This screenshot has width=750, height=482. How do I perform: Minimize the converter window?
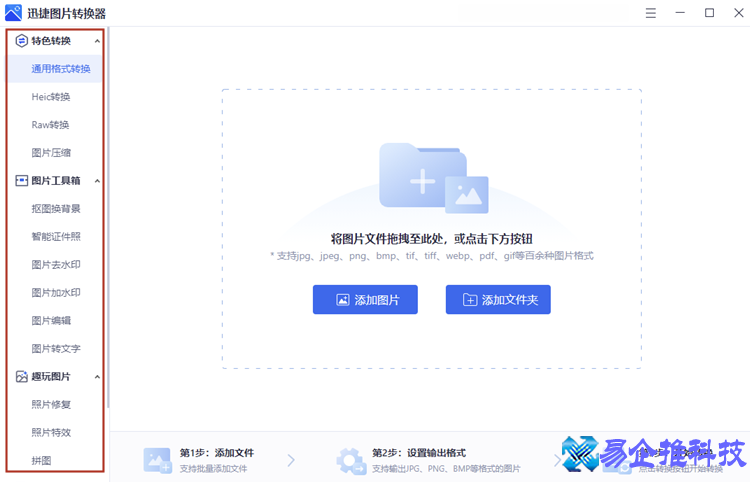680,13
